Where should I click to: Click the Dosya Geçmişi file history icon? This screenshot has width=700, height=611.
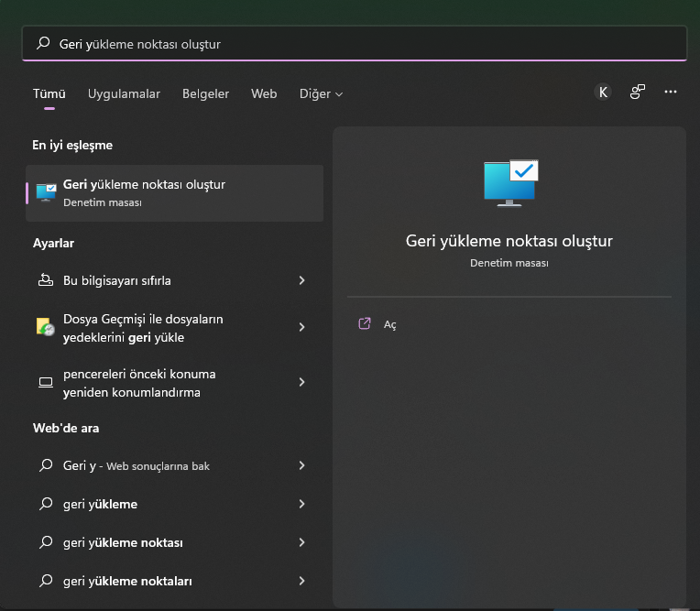45,327
